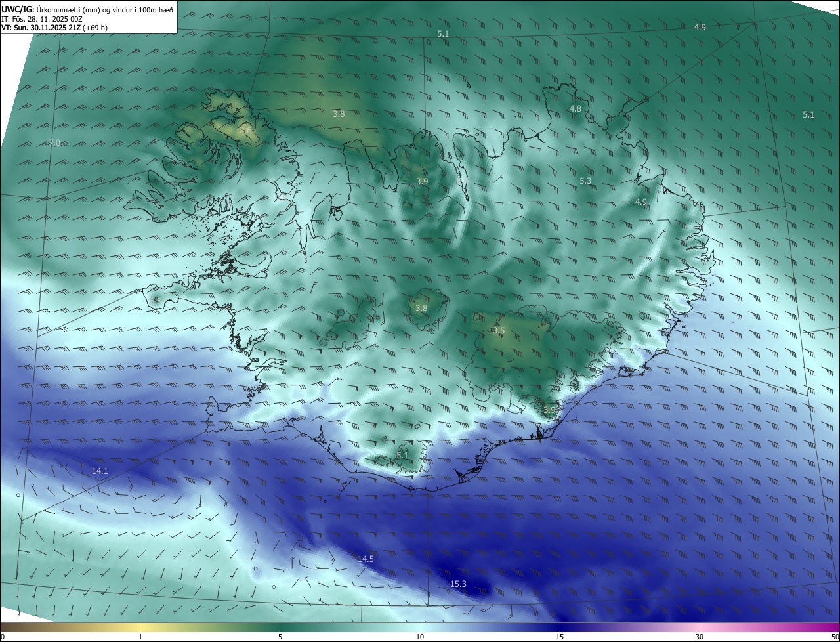The width and height of the screenshot is (840, 642).
Task: Click the colorbar tick label 15
Action: click(560, 637)
